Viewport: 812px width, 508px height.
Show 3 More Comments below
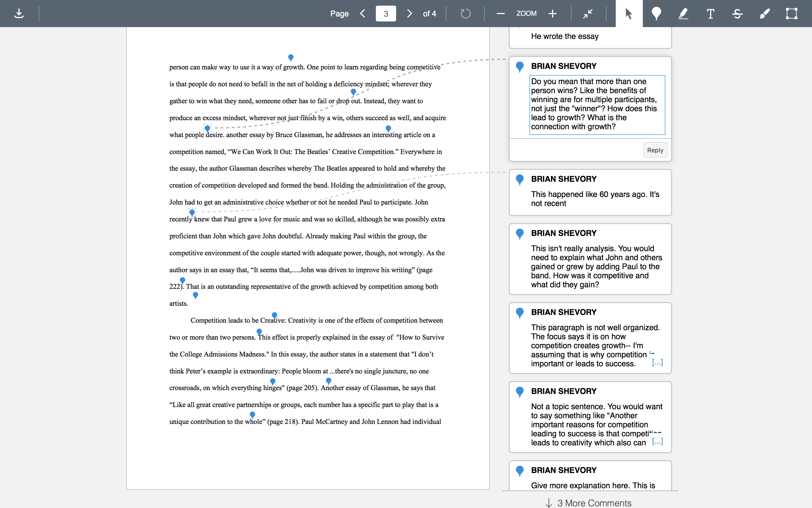click(x=590, y=503)
